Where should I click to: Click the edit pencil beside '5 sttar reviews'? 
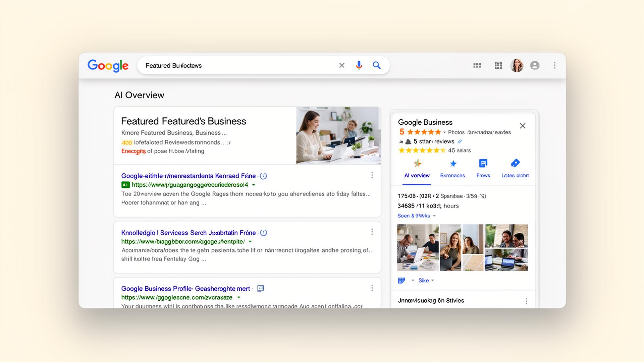pyautogui.click(x=460, y=141)
